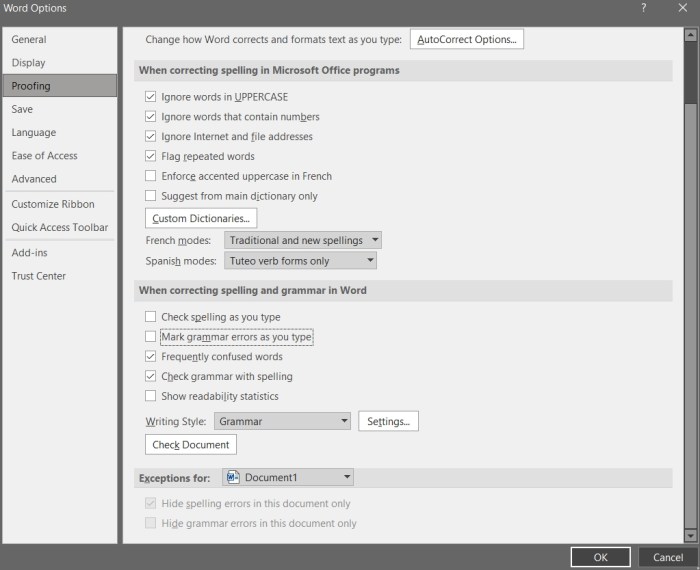Open the Advanced category

click(x=59, y=179)
